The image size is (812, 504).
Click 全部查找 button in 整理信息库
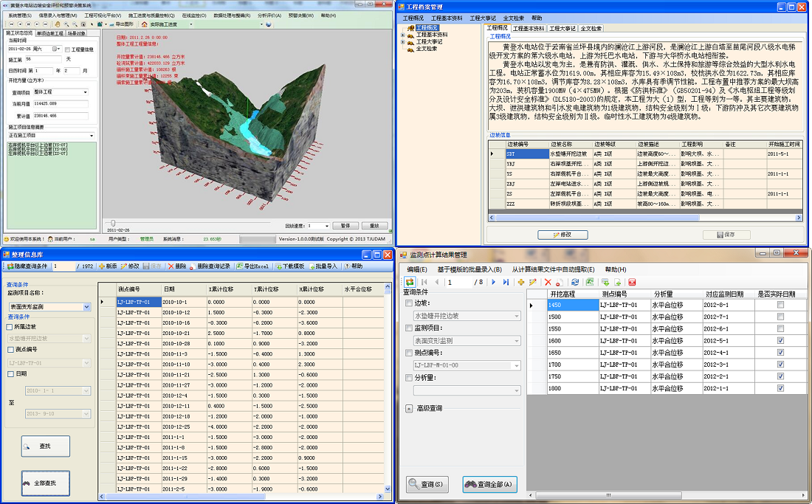tap(46, 483)
